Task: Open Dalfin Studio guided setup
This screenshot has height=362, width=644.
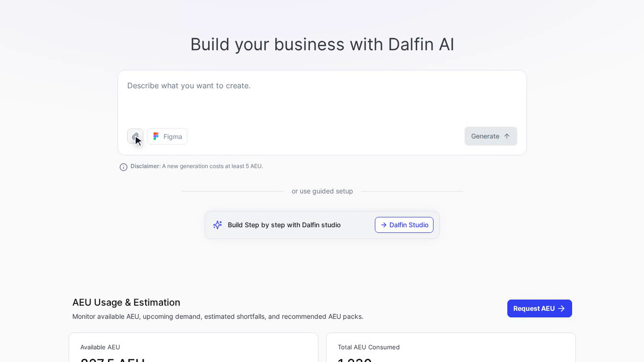Action: [404, 225]
